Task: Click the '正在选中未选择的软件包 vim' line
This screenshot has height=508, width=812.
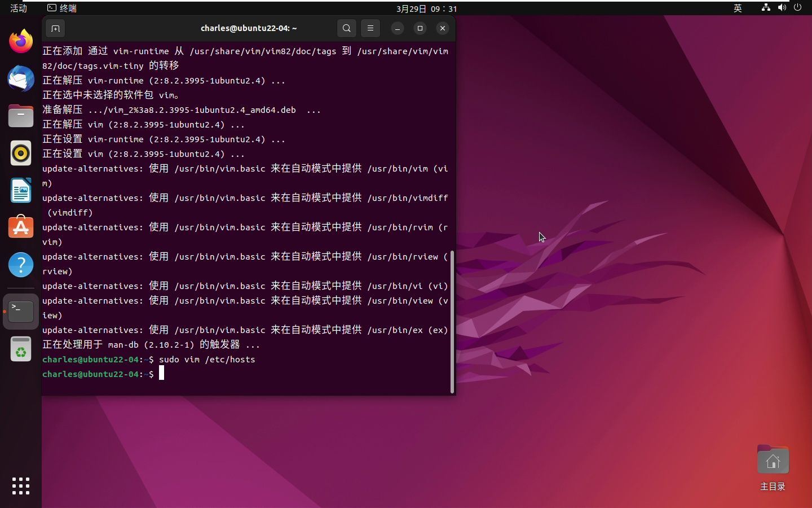Action: [111, 95]
